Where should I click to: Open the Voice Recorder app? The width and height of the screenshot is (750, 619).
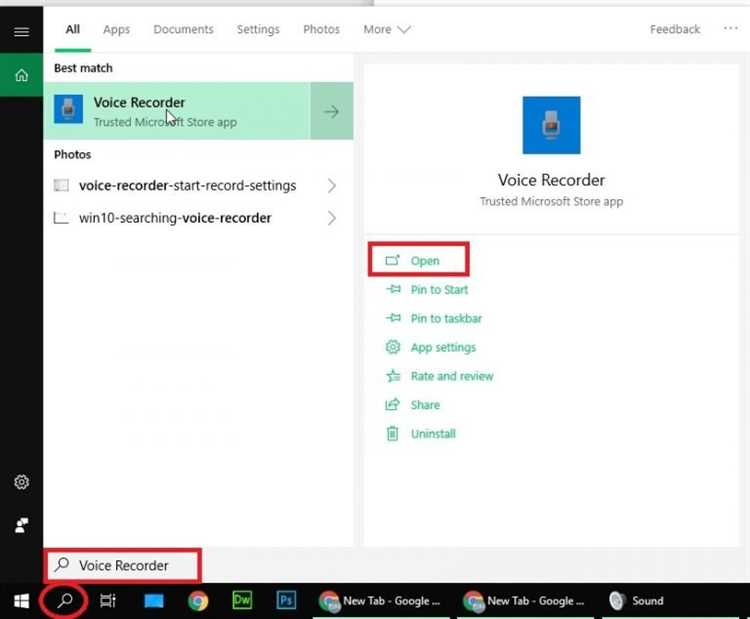[x=419, y=260]
